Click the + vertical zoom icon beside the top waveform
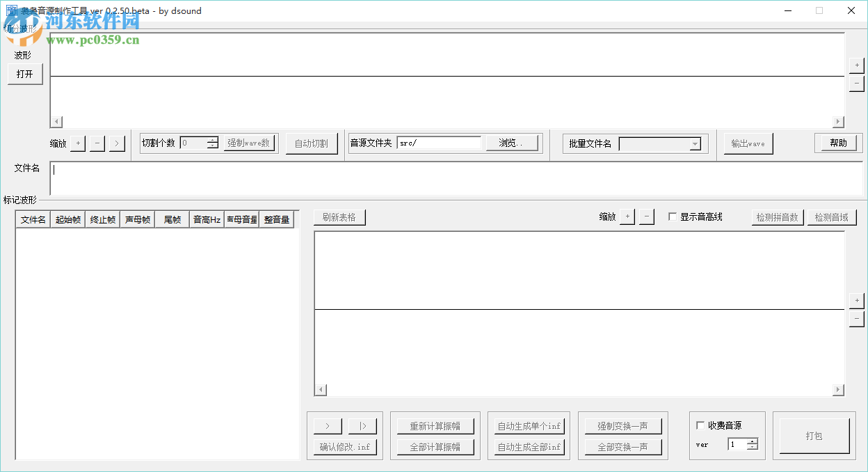 (x=856, y=64)
